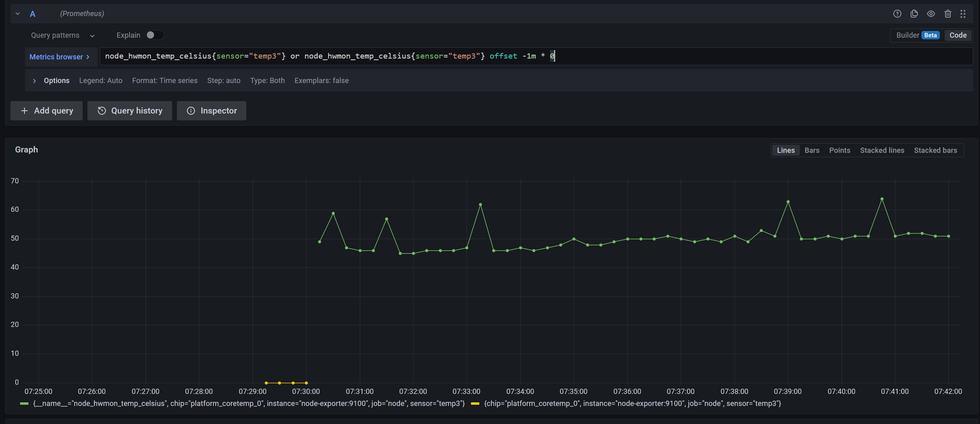The image size is (980, 424).
Task: Switch graph to Points view
Action: click(839, 150)
